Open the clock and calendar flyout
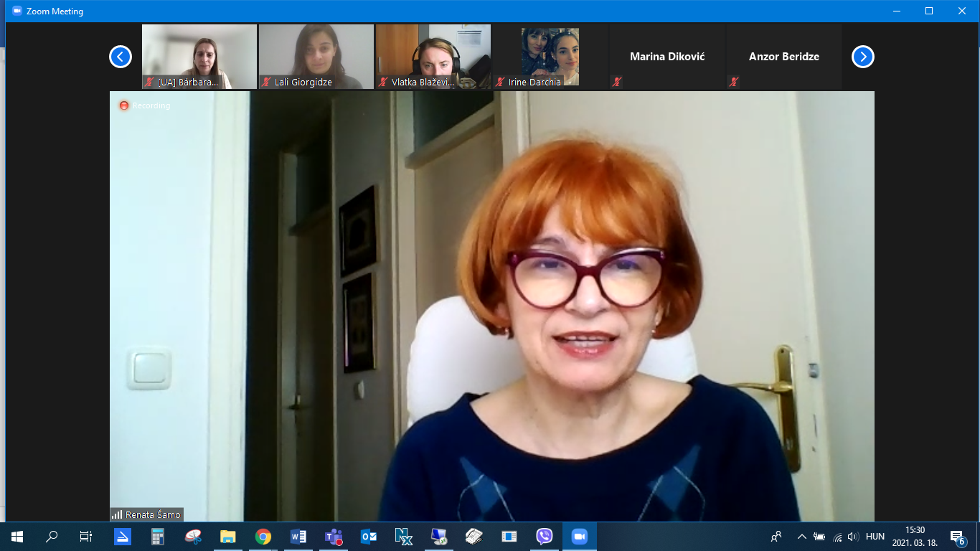 [915, 537]
